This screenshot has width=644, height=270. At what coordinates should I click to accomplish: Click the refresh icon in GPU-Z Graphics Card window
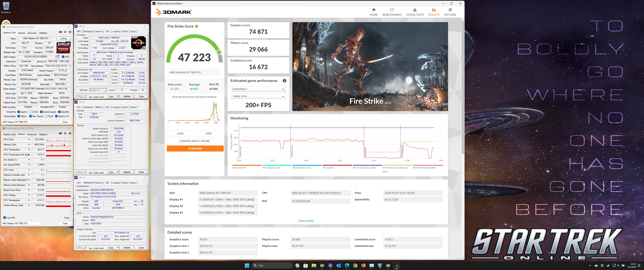(65, 32)
